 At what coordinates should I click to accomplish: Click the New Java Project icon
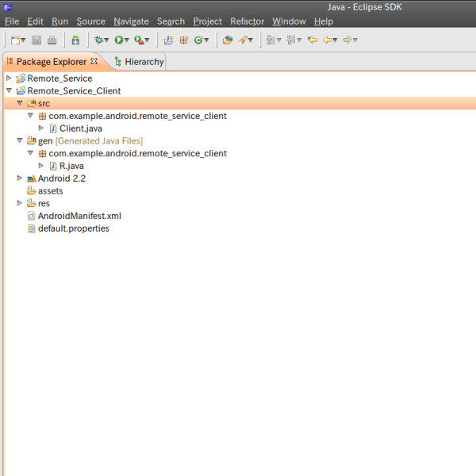168,40
